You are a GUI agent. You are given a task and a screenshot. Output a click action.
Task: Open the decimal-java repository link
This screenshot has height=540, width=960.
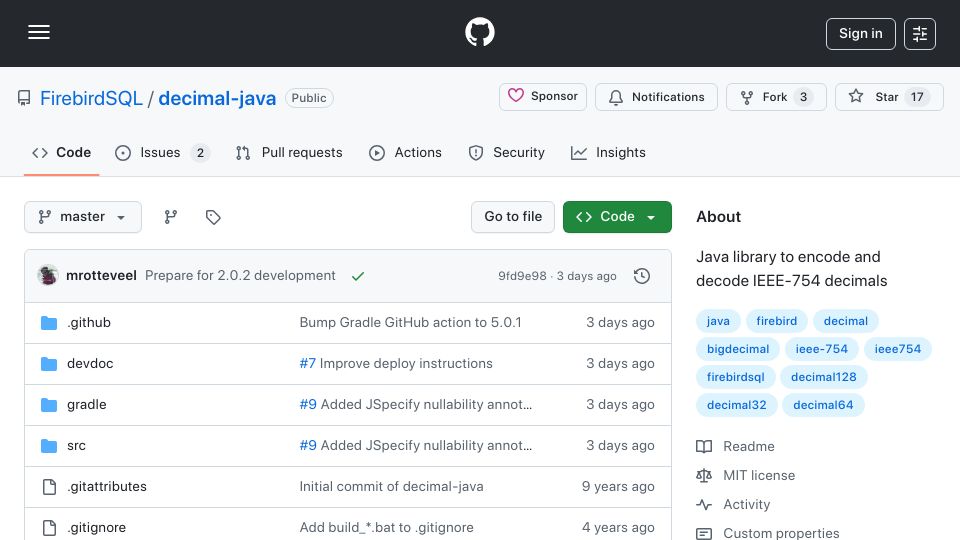coord(217,98)
